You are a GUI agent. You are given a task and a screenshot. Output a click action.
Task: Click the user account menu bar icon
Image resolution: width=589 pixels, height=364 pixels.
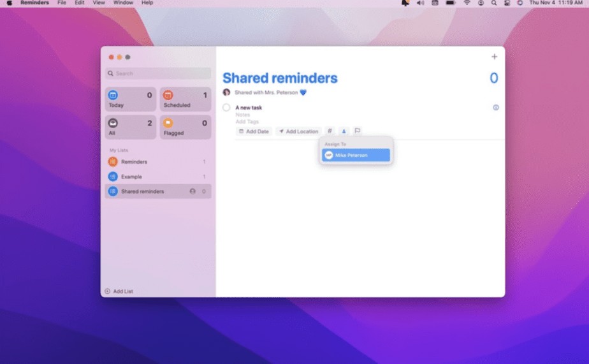(x=481, y=3)
